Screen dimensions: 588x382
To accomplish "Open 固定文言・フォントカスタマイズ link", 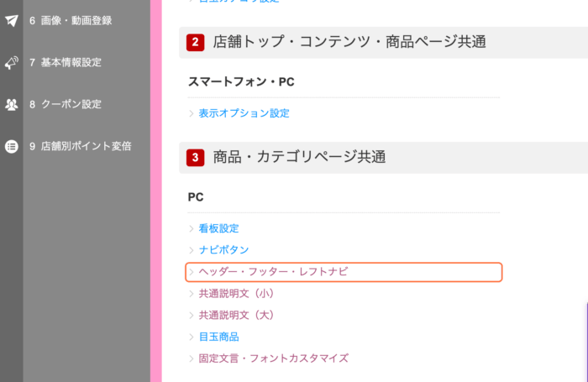I will [273, 358].
